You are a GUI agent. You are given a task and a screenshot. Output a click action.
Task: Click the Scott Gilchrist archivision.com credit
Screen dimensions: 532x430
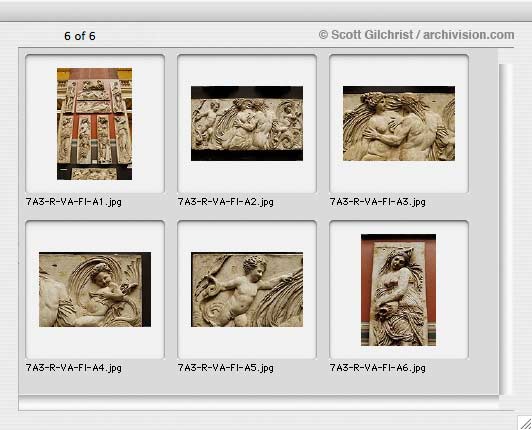(x=416, y=35)
